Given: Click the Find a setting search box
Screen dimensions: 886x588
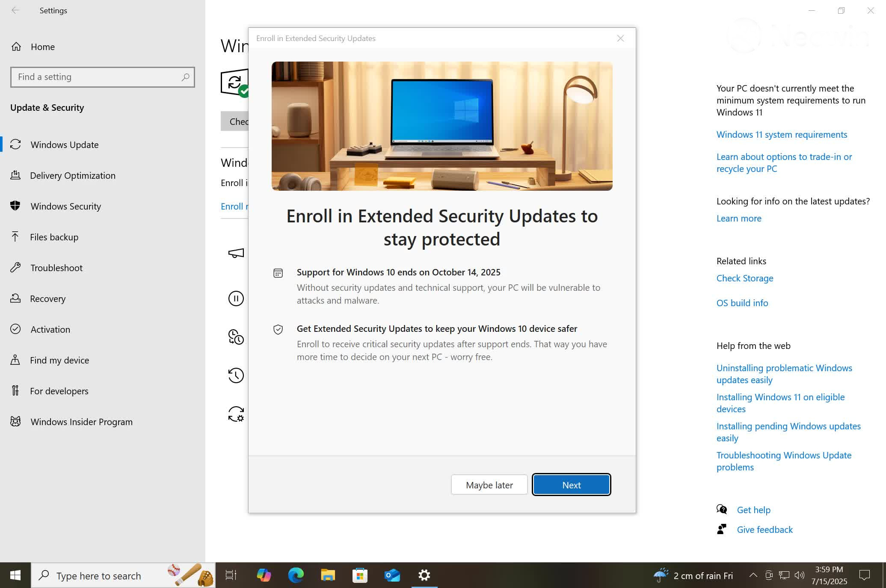Looking at the screenshot, I should click(103, 77).
